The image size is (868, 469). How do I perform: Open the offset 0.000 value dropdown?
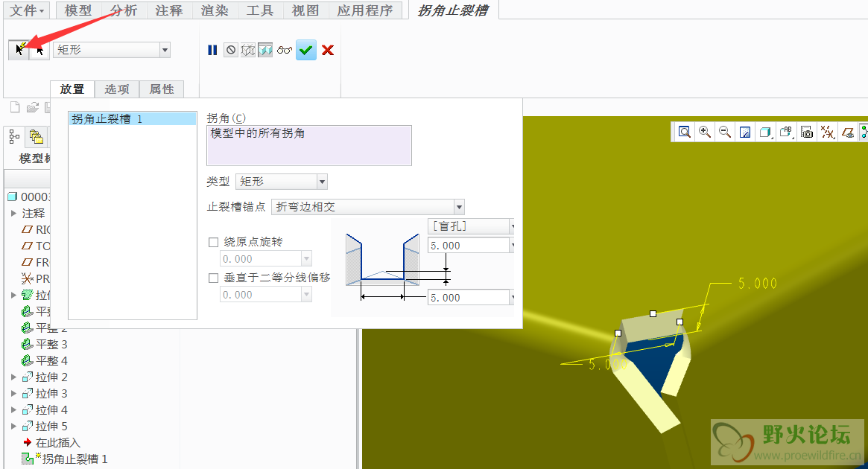click(x=306, y=295)
